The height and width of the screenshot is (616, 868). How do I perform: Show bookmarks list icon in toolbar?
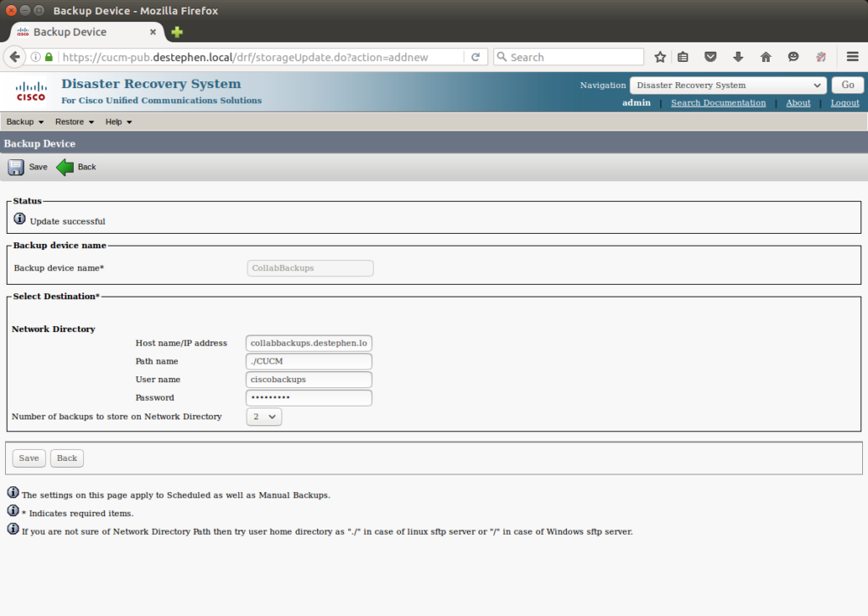tap(683, 57)
